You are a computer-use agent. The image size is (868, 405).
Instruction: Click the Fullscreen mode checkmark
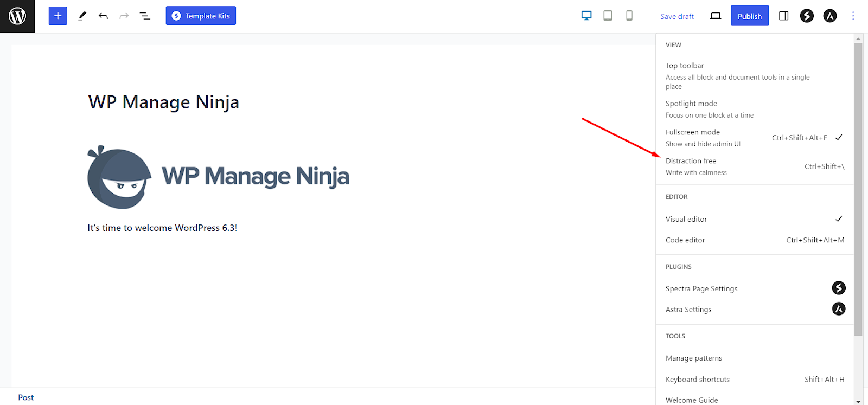(839, 137)
